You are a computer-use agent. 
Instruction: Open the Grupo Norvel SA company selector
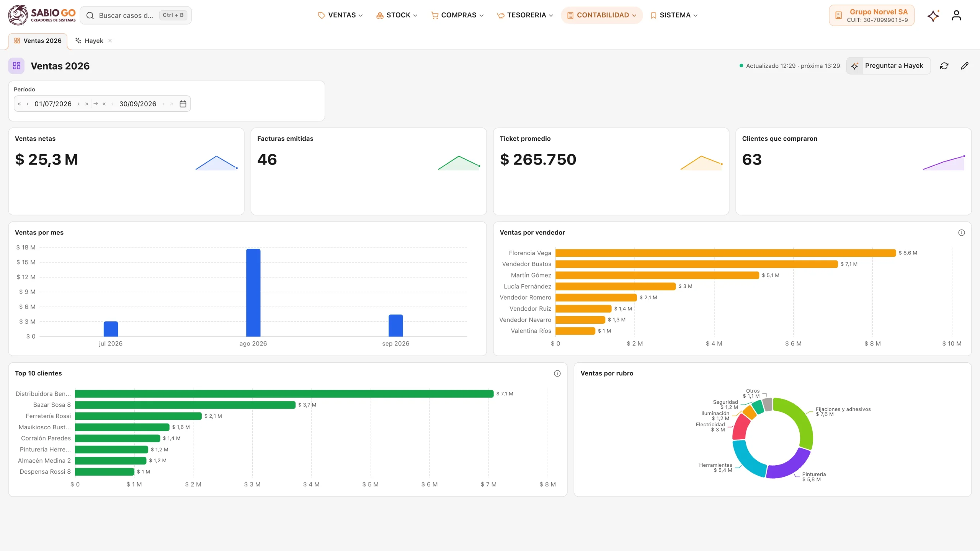click(x=872, y=15)
